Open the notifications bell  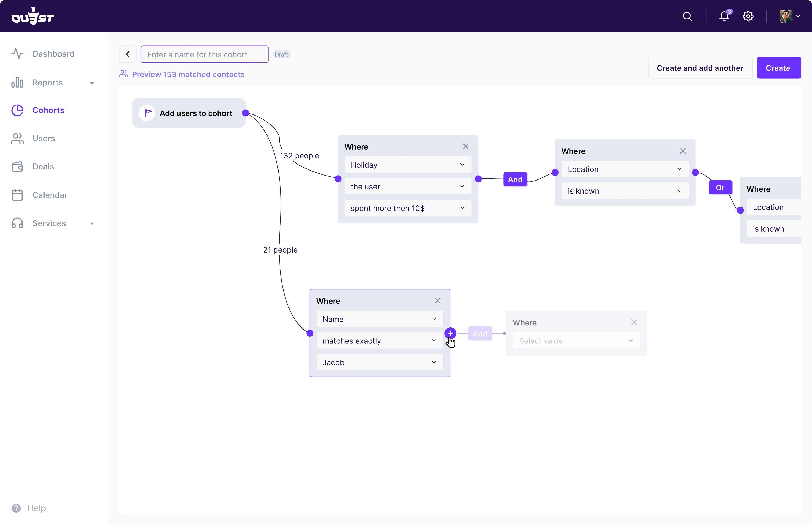pos(724,16)
